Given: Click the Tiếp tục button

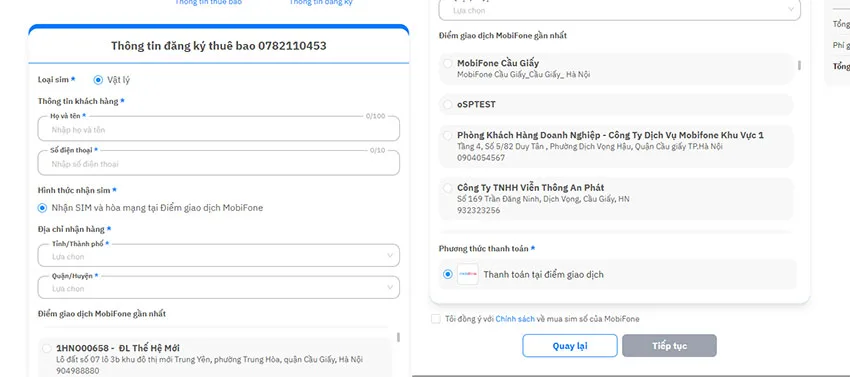Looking at the screenshot, I should click(x=669, y=346).
